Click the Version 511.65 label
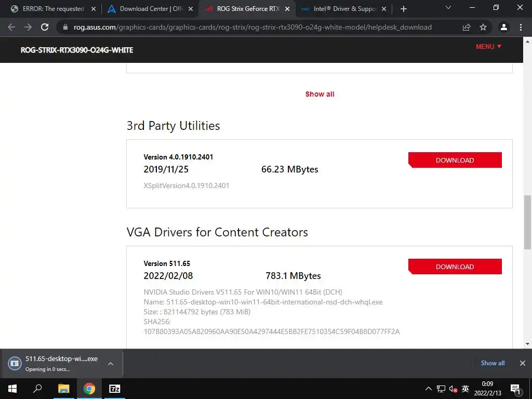This screenshot has width=532, height=399. (167, 263)
